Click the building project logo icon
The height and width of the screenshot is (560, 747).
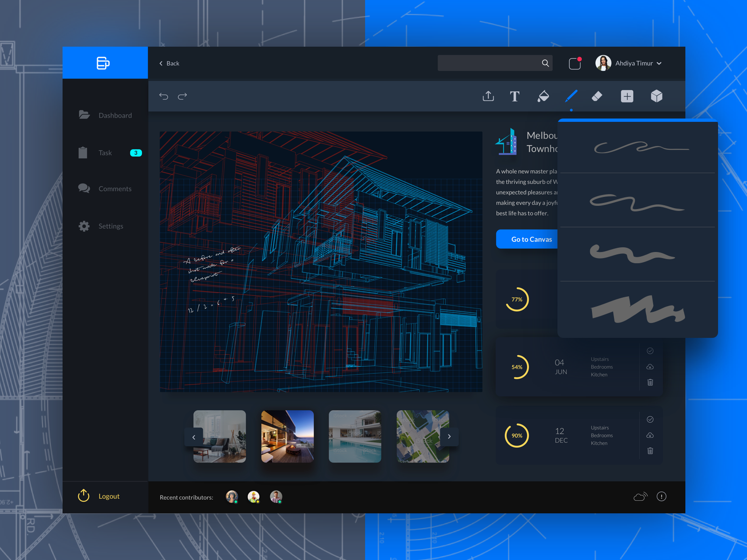click(x=507, y=141)
